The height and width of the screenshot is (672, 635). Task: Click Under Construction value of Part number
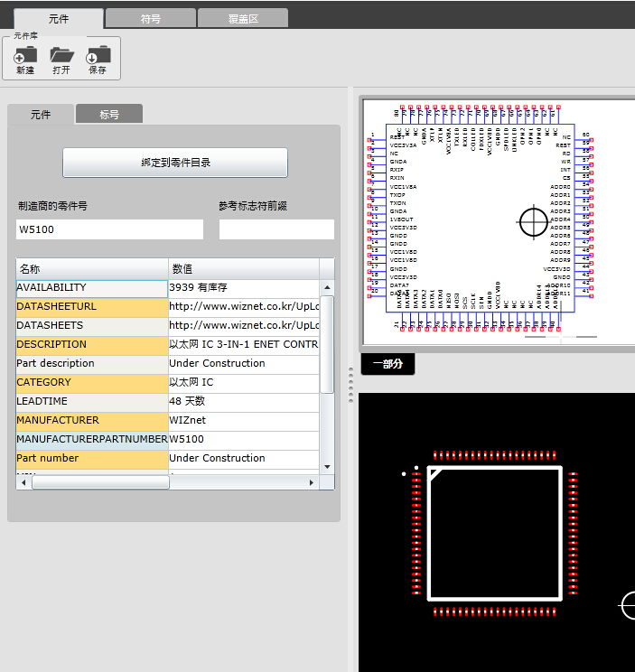[x=244, y=458]
